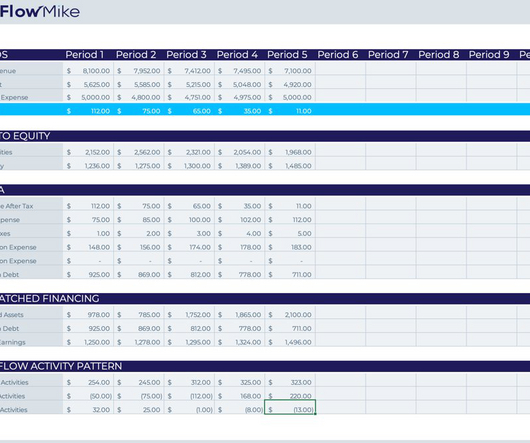Select the Period 5 column header
Viewport: 530px width, 443px height.
[x=287, y=55]
